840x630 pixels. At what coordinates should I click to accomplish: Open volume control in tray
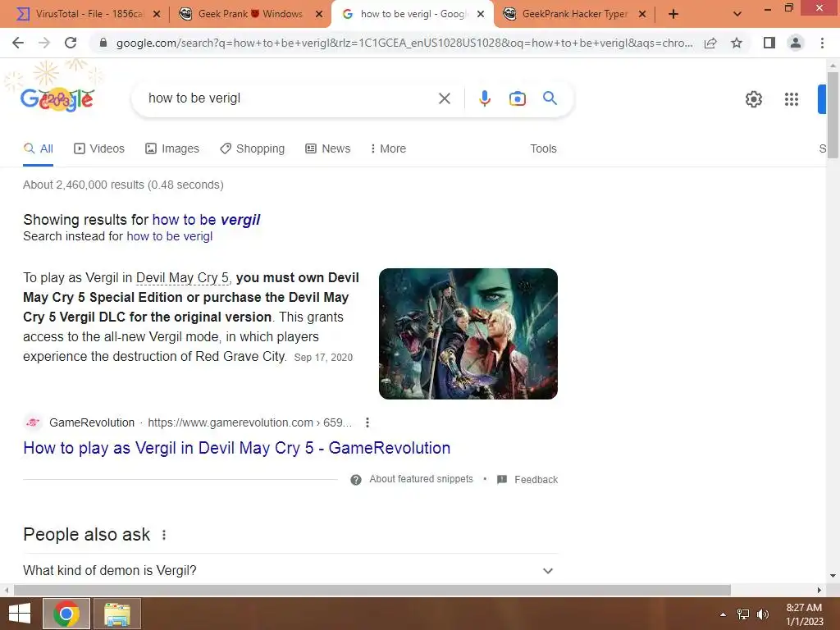[x=763, y=614]
